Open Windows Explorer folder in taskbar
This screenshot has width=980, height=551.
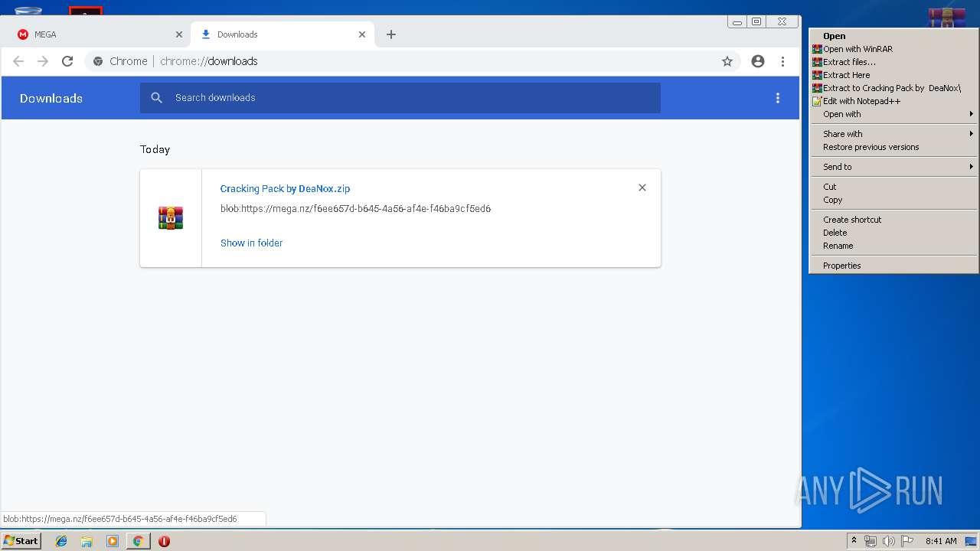87,541
